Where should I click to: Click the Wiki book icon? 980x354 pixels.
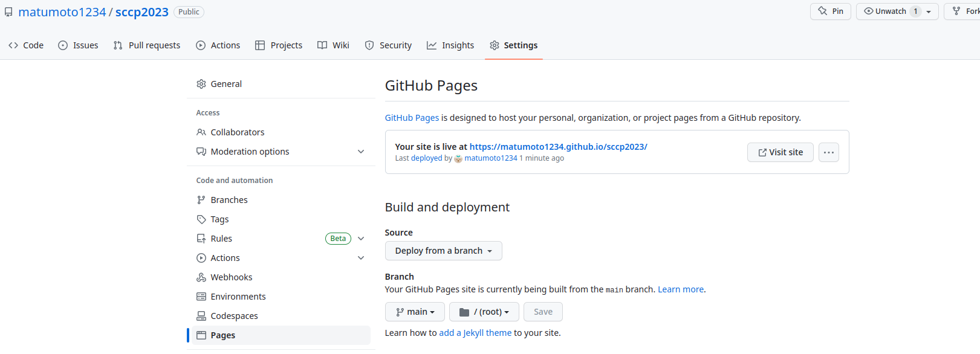click(322, 45)
